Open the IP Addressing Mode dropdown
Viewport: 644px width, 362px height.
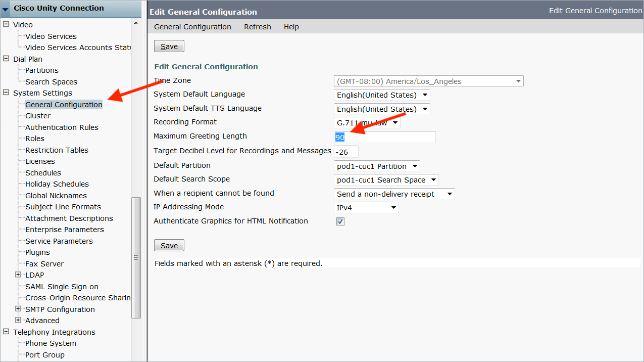[x=366, y=207]
